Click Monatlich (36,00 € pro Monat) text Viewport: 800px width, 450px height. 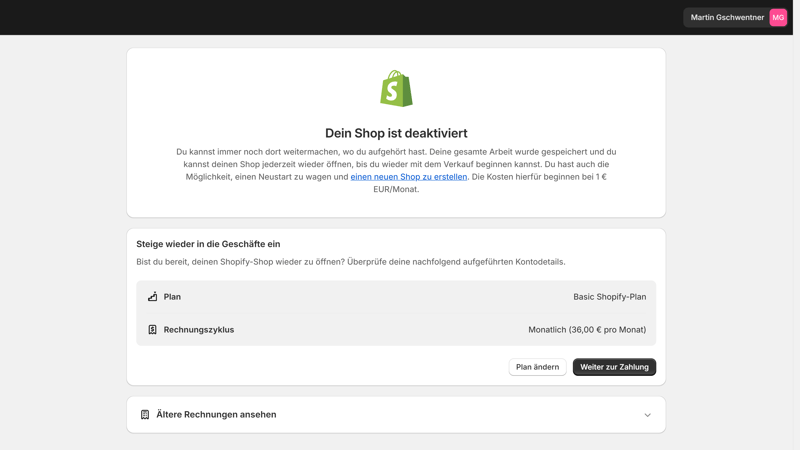[x=587, y=330]
